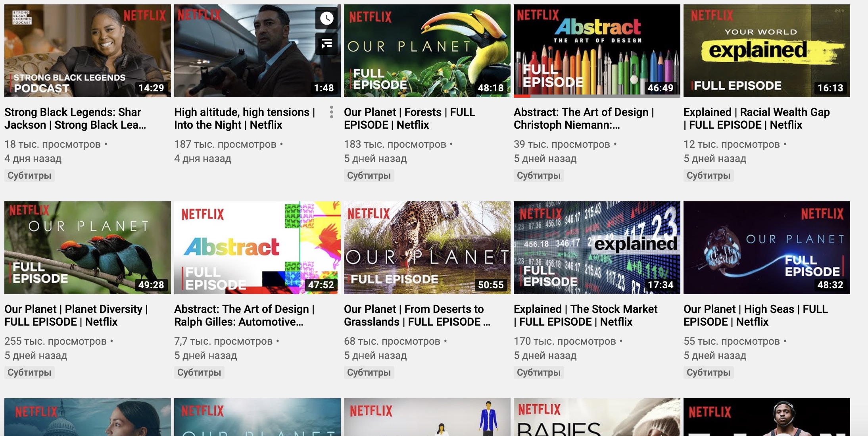Click Субтитры badge under Strong Black Legends
Image resolution: width=868 pixels, height=436 pixels.
29,176
